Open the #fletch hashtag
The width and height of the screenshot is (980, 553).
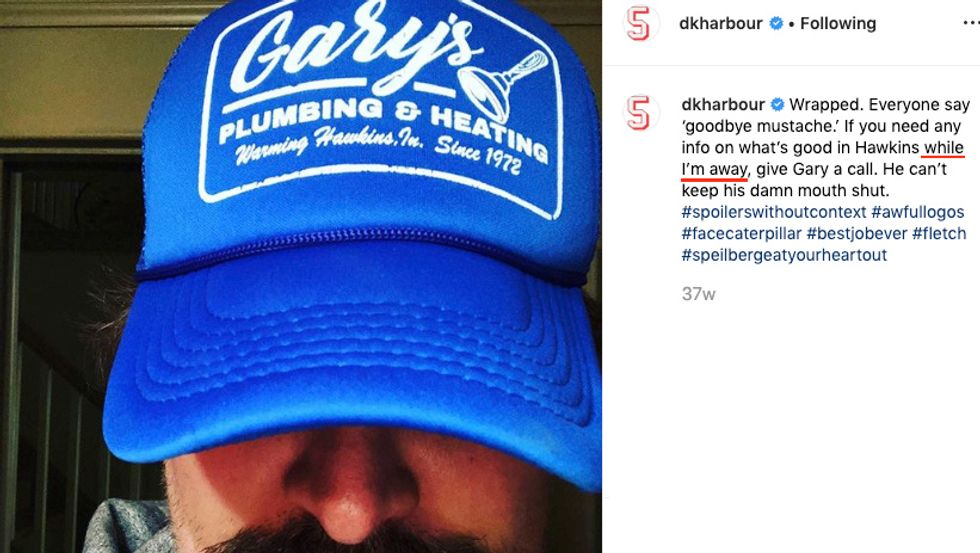click(x=939, y=234)
